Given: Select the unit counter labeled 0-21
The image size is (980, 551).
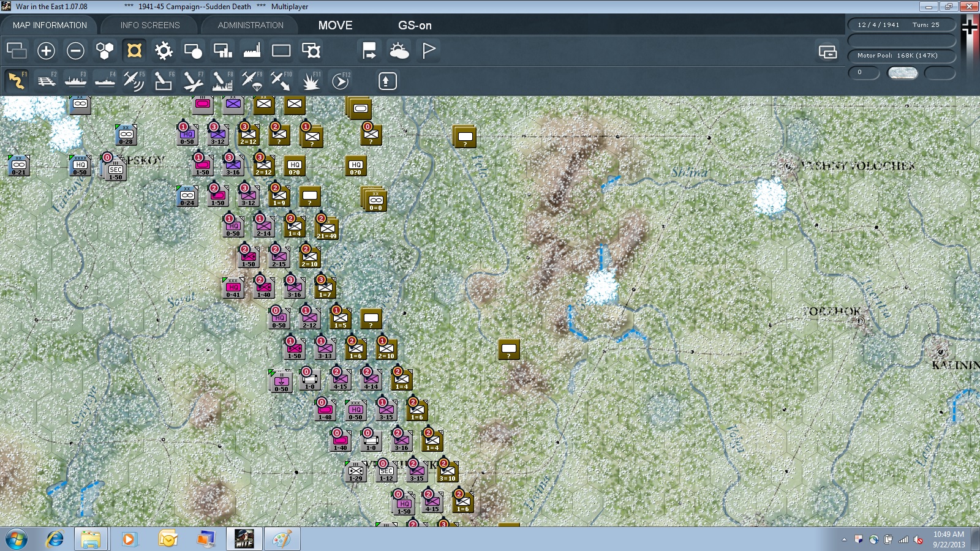Looking at the screenshot, I should (x=18, y=165).
